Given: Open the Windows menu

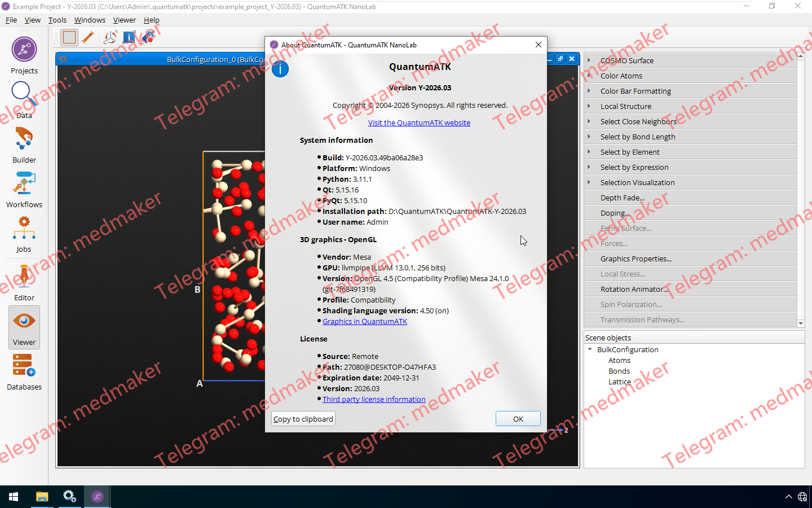Looking at the screenshot, I should [x=90, y=20].
